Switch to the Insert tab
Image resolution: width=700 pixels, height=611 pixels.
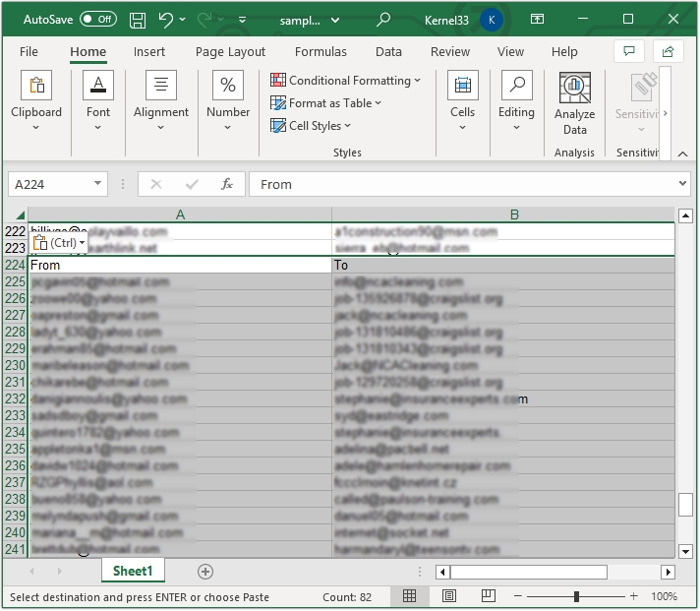[x=149, y=52]
